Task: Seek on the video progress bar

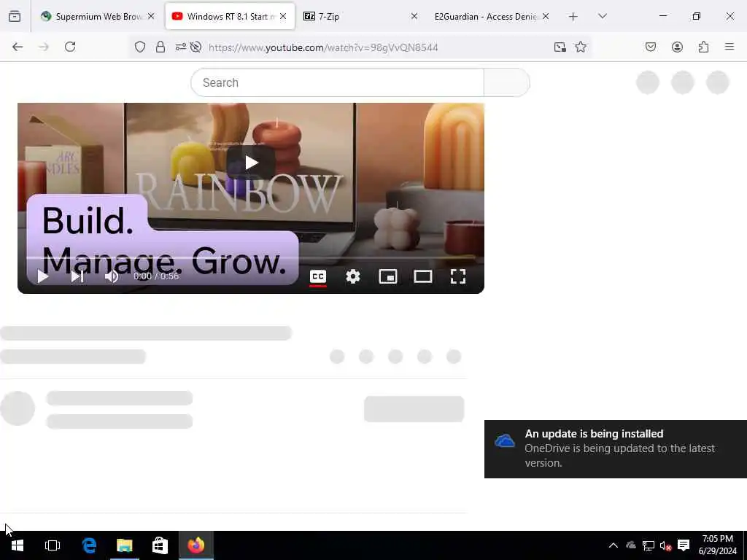Action: [x=251, y=257]
